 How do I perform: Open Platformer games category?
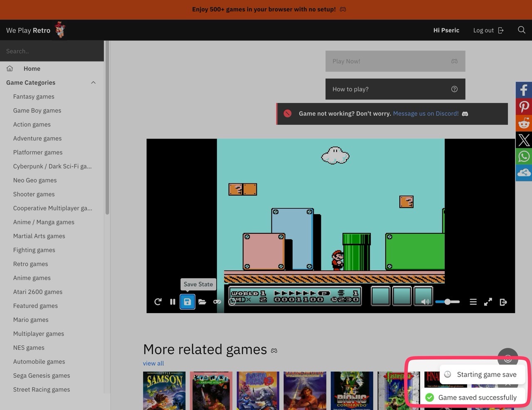[x=38, y=152]
